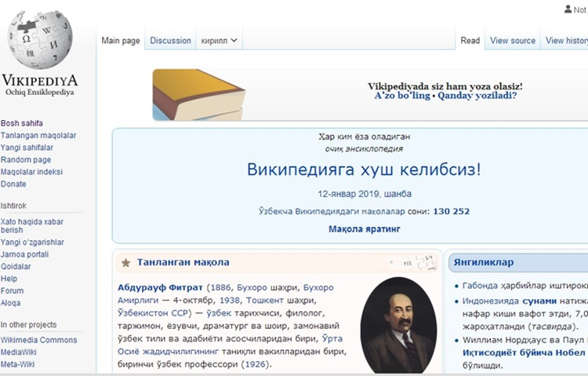Viewport: 588px width, 376px height.
Task: Click the book stack image in banner
Action: (199, 95)
